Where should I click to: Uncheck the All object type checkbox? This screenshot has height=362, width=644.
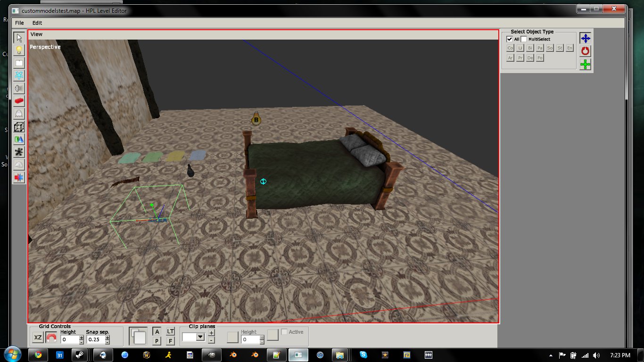[x=510, y=39]
